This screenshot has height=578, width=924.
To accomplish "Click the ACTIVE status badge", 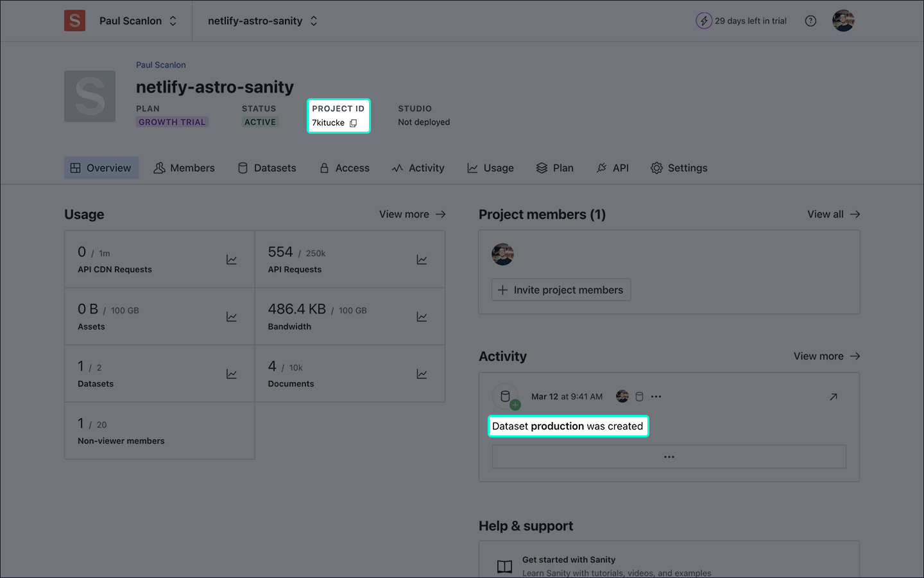I will pos(260,122).
